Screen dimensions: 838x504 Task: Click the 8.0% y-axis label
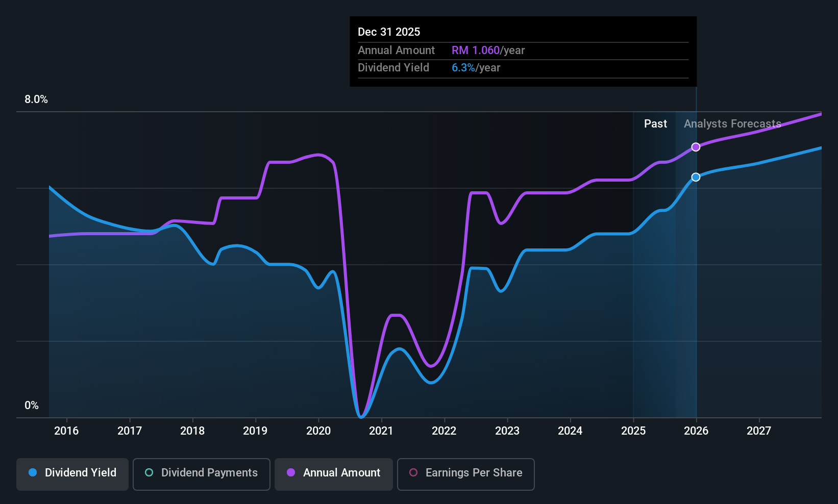point(36,99)
